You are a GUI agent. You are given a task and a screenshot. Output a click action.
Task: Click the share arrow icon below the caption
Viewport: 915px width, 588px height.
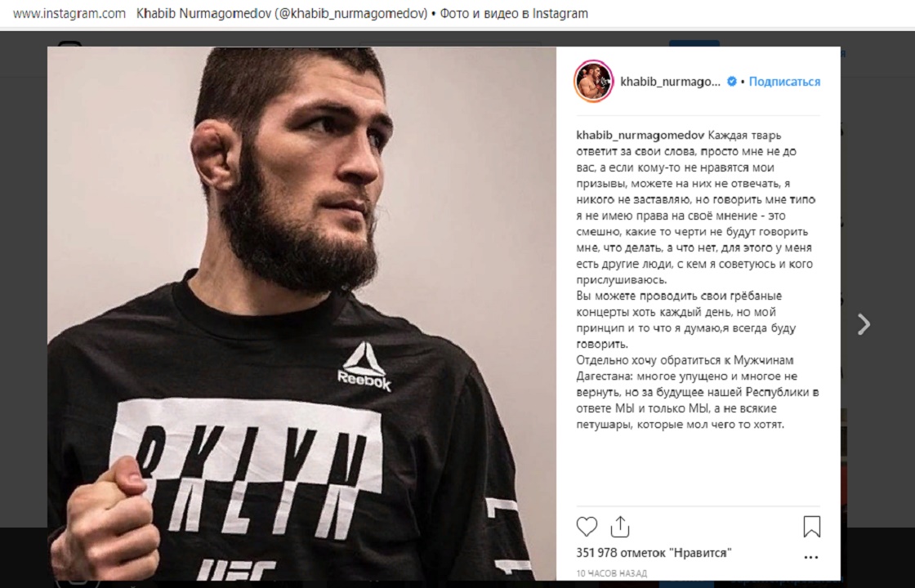620,527
